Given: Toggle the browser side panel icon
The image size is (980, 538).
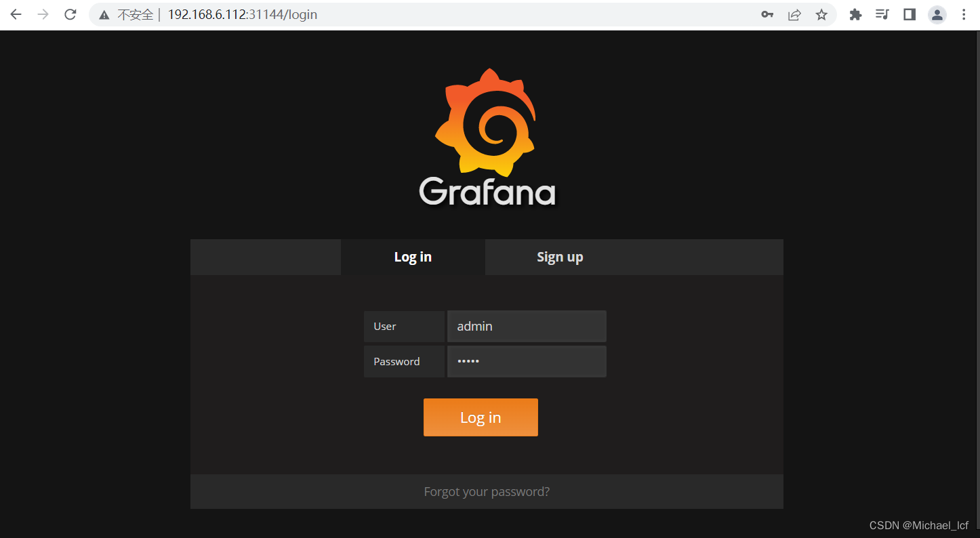Looking at the screenshot, I should (910, 14).
